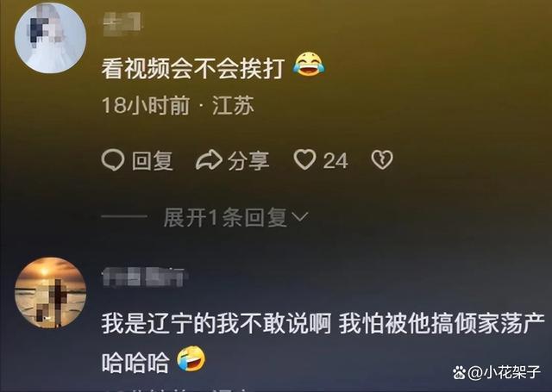Dislike the comment via the broken heart icon
The image size is (552, 392).
tap(382, 160)
